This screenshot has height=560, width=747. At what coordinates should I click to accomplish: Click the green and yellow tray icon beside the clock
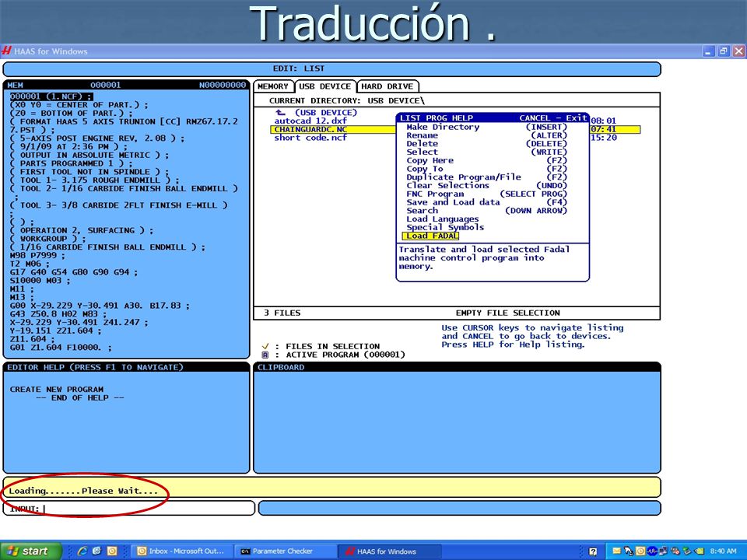click(699, 551)
